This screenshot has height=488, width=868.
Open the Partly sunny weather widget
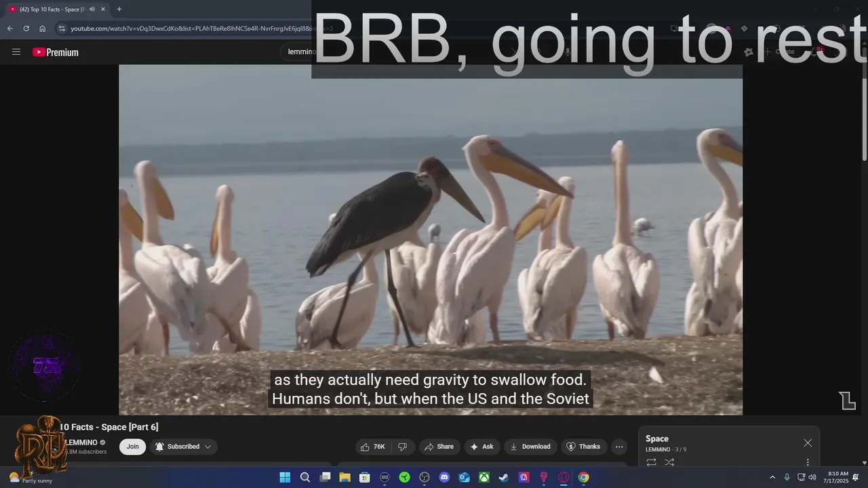[x=31, y=478]
